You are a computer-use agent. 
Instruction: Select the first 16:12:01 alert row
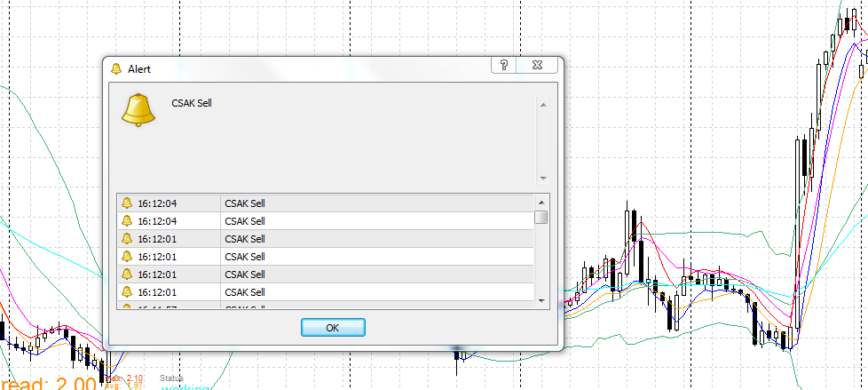(x=326, y=239)
